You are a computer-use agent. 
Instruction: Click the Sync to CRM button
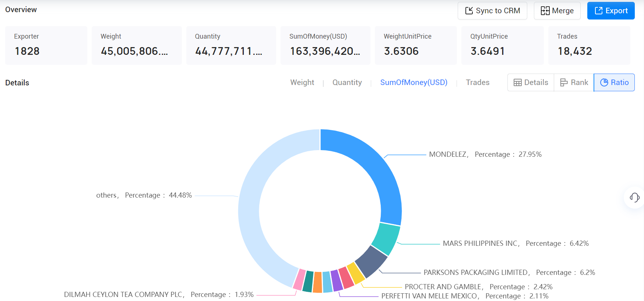coord(492,11)
